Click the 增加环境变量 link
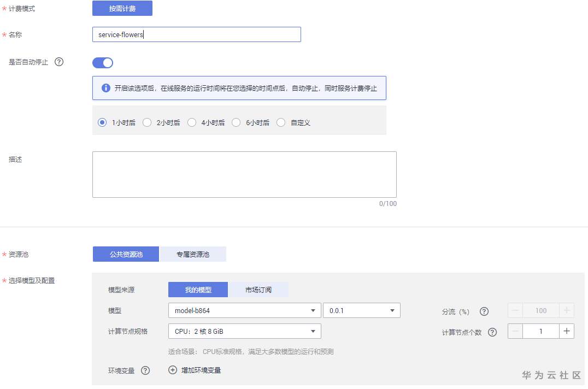The image size is (588, 389). coord(201,370)
